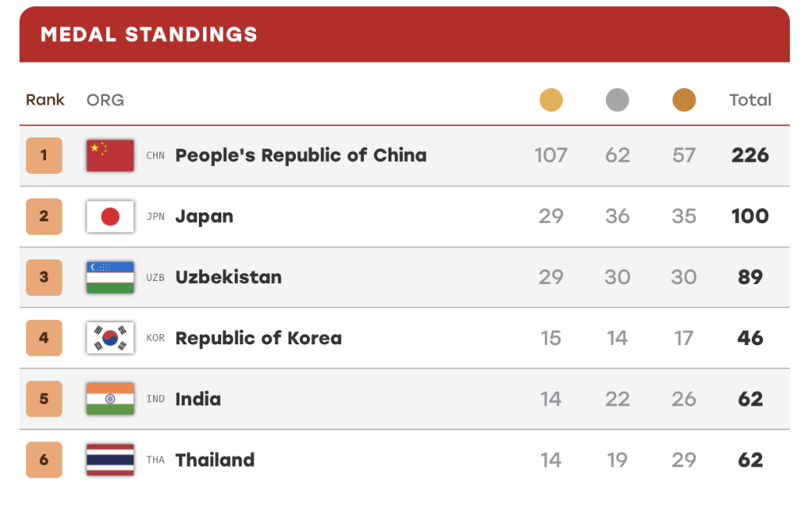The height and width of the screenshot is (515, 812).
Task: Click the Thailand flag icon
Action: click(x=109, y=459)
